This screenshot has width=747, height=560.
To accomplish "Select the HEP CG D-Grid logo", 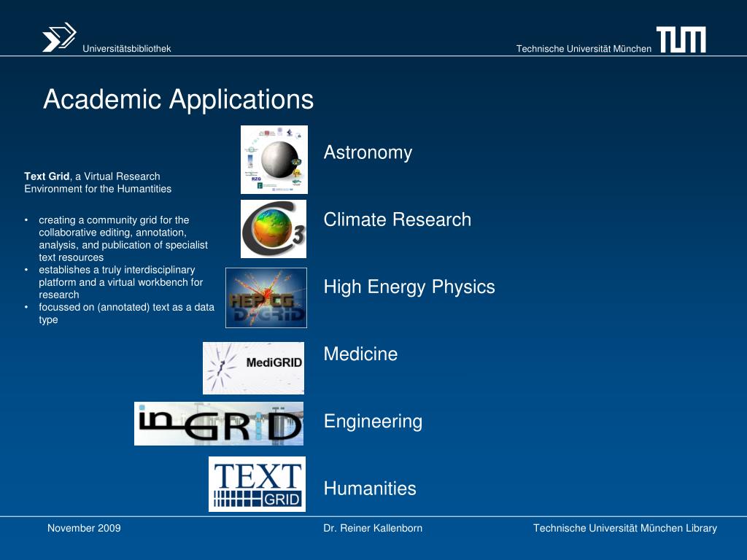I will click(266, 297).
